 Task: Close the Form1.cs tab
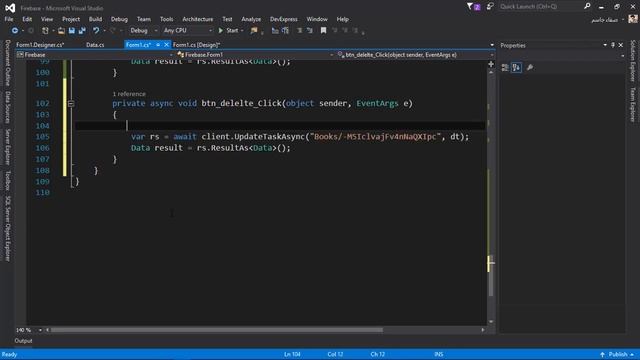point(166,45)
